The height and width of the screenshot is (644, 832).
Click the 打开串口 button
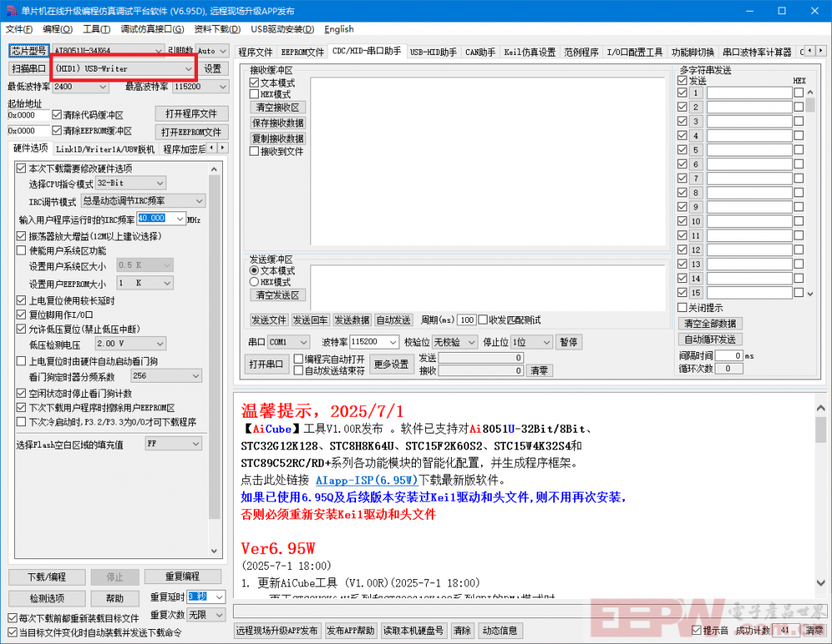point(266,364)
